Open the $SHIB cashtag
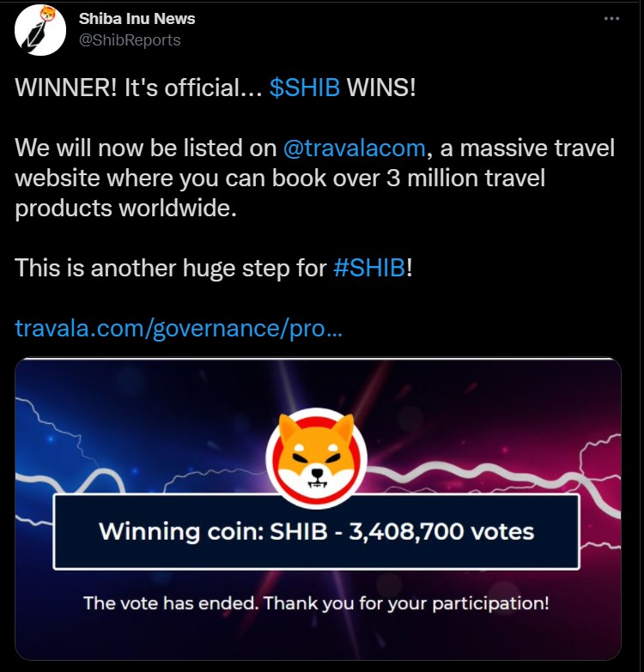644x672 pixels. click(305, 88)
